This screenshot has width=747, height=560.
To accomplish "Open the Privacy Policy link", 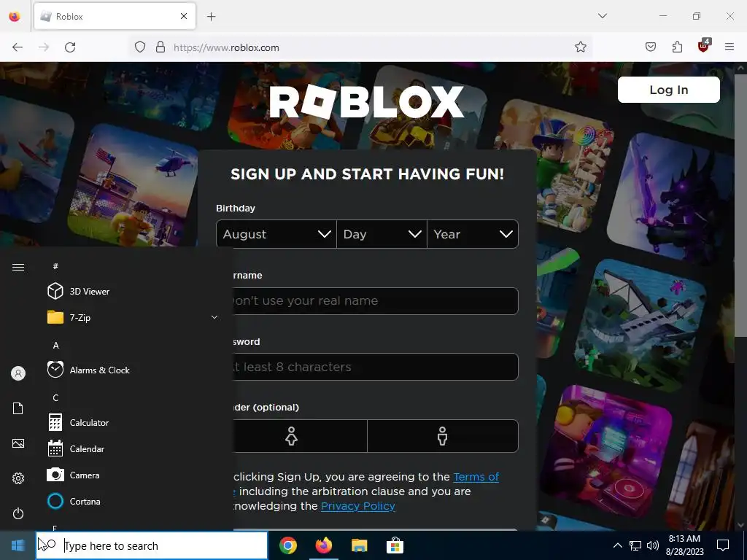I will tap(357, 506).
